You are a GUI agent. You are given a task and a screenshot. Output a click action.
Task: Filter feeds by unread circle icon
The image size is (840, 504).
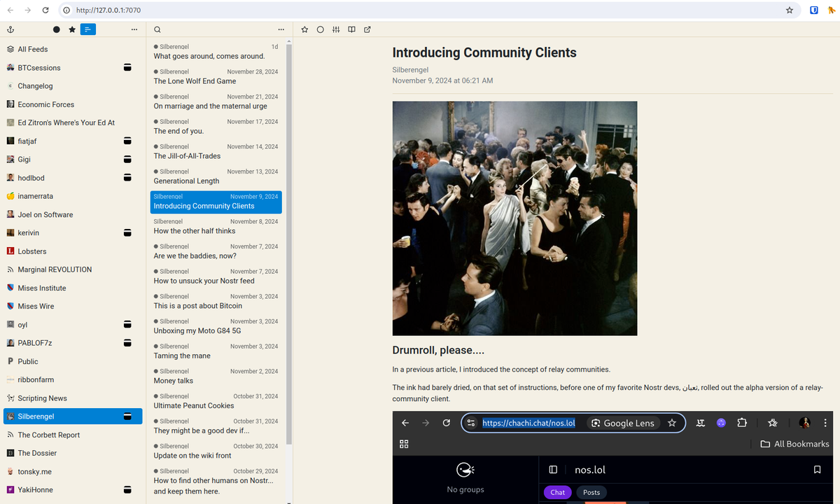[x=57, y=29]
